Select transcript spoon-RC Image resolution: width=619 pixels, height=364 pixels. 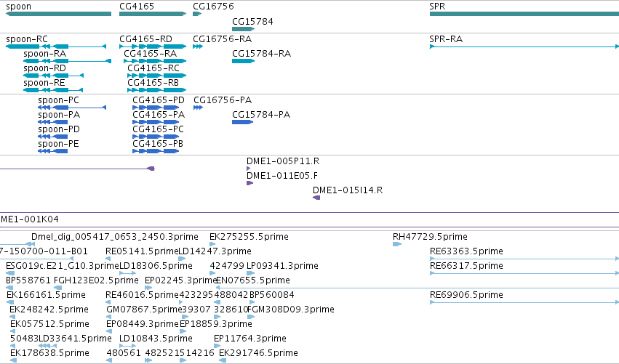coord(56,46)
